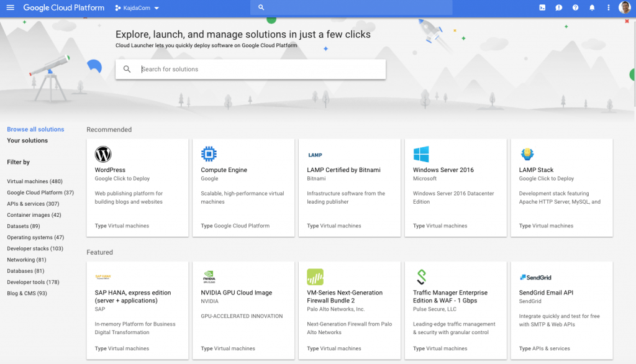
Task: Click the SendGrid logo
Action: (x=535, y=277)
